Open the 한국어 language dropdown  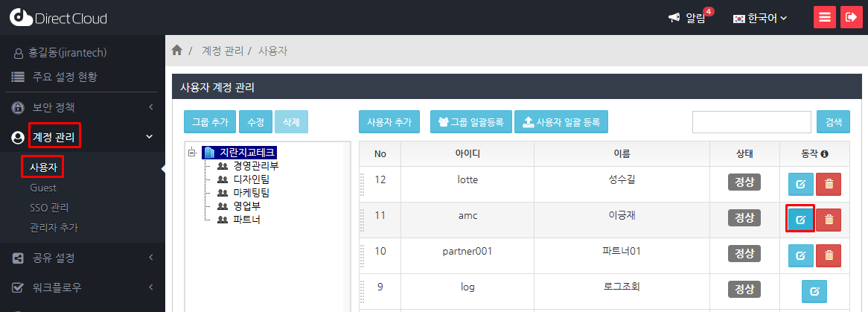(760, 18)
